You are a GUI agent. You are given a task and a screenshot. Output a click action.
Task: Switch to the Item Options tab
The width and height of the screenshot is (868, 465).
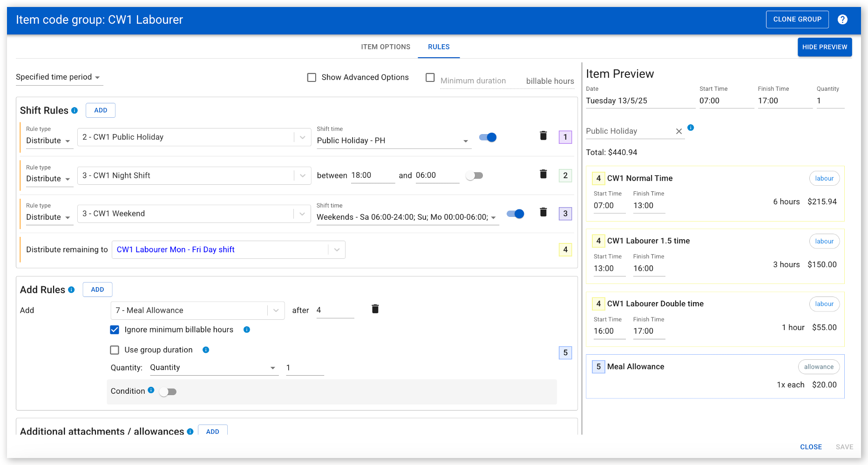point(386,47)
